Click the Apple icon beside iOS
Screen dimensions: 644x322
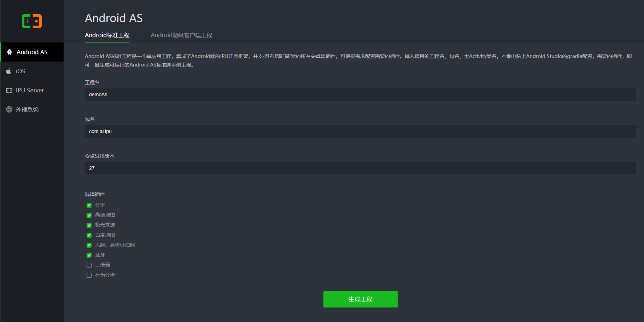9,71
